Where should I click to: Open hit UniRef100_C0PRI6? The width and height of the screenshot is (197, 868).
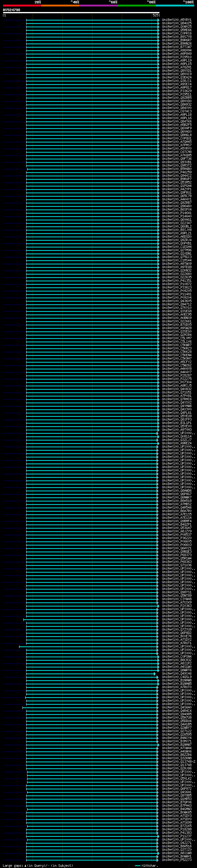(176, 33)
